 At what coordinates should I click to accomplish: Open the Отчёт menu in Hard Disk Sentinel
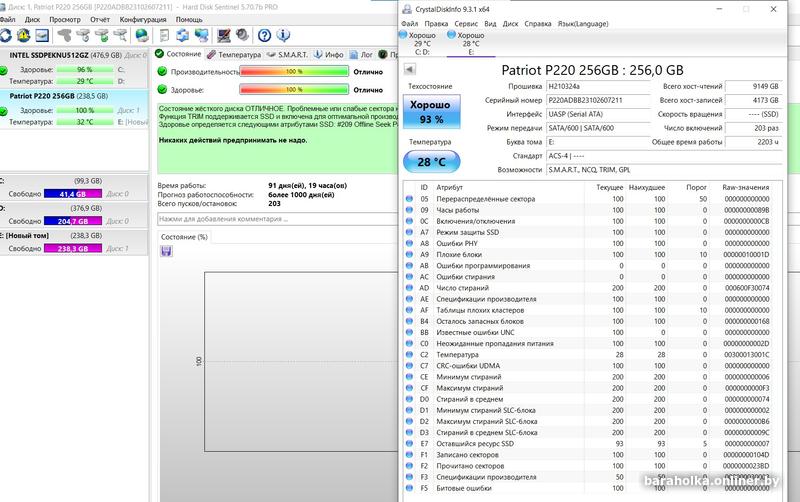click(x=100, y=19)
